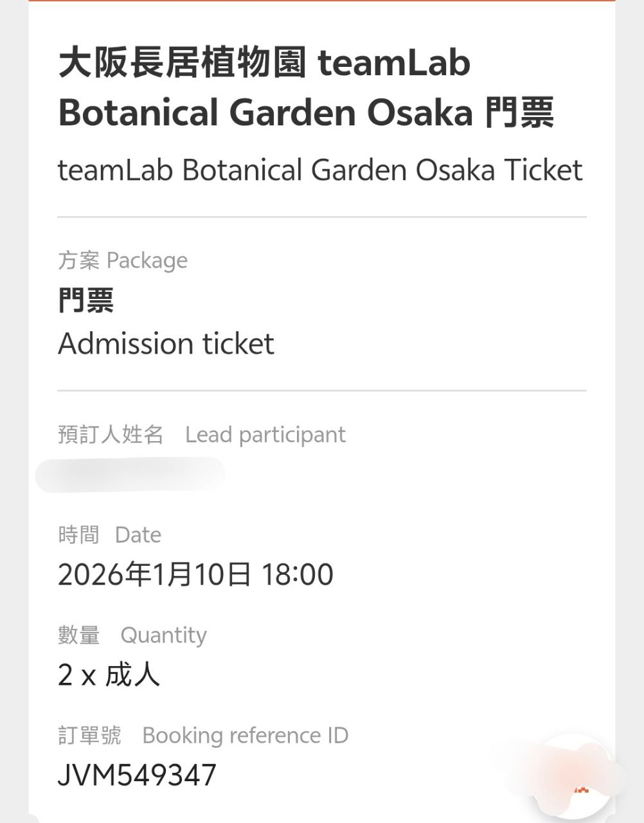Tap the 'teamLab Botanical Garden Osaka Ticket' subtitle
The width and height of the screenshot is (644, 823).
tap(320, 170)
